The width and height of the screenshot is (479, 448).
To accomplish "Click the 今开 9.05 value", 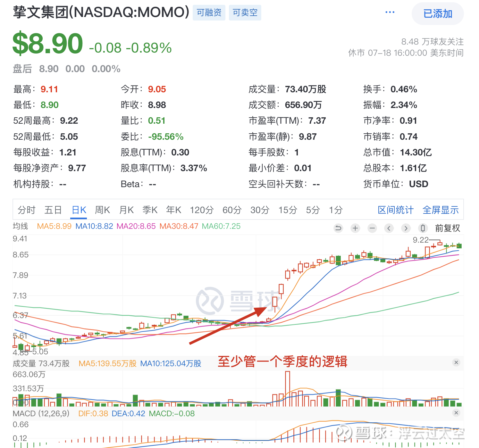I will pyautogui.click(x=157, y=89).
